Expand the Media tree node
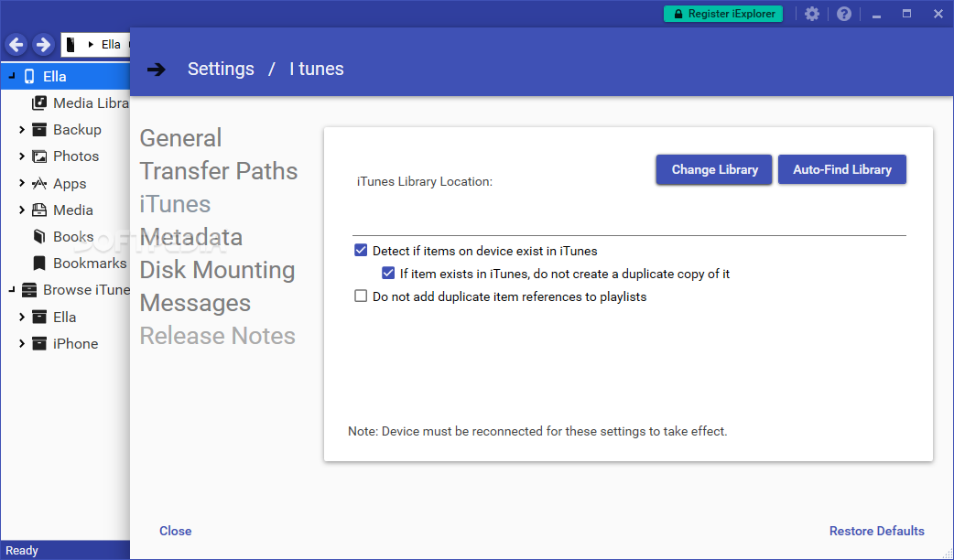 pyautogui.click(x=22, y=210)
